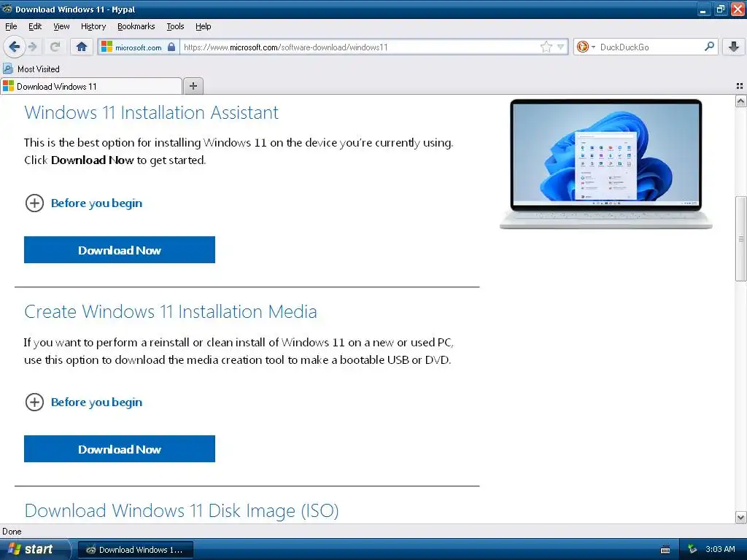
Task: Click Download Now for Installation Assistant
Action: click(x=120, y=250)
